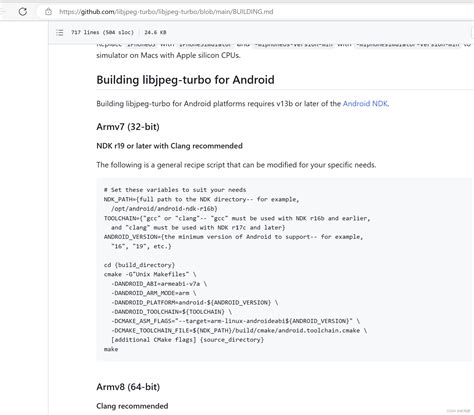Click the "-DANDROID_PLATFORM=android-" line
This screenshot has height=415, width=474.
(195, 302)
